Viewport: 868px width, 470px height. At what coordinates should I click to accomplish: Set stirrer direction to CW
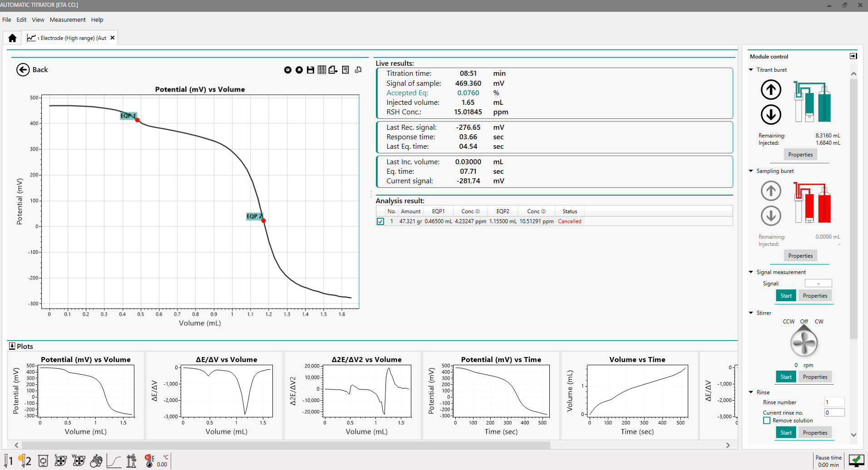819,322
